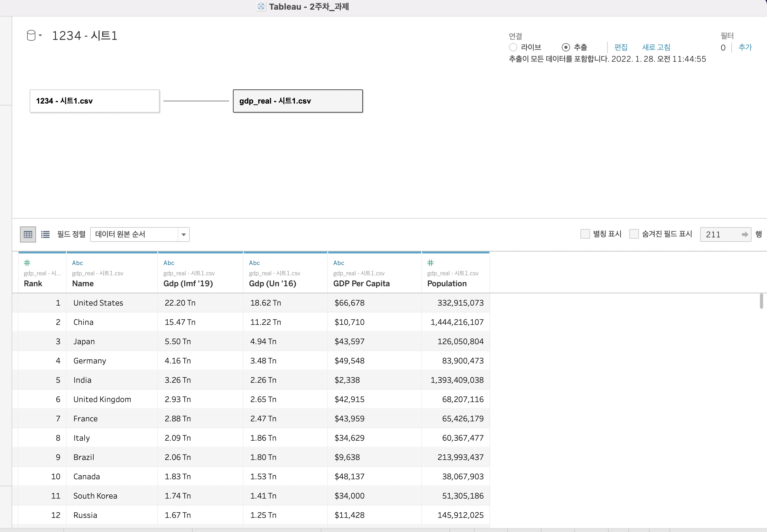Viewport: 767px width, 532px height.
Task: Select the 추출 extract radio button
Action: click(566, 47)
